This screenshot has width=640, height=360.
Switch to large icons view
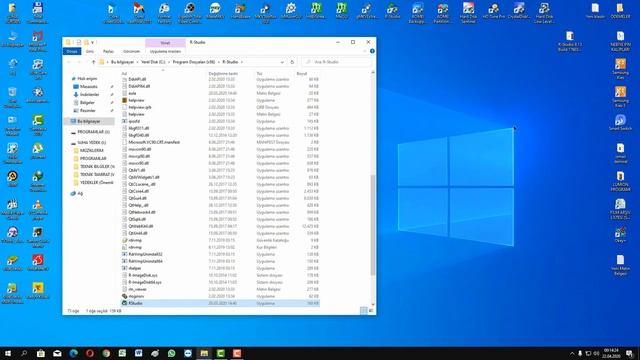tap(371, 311)
